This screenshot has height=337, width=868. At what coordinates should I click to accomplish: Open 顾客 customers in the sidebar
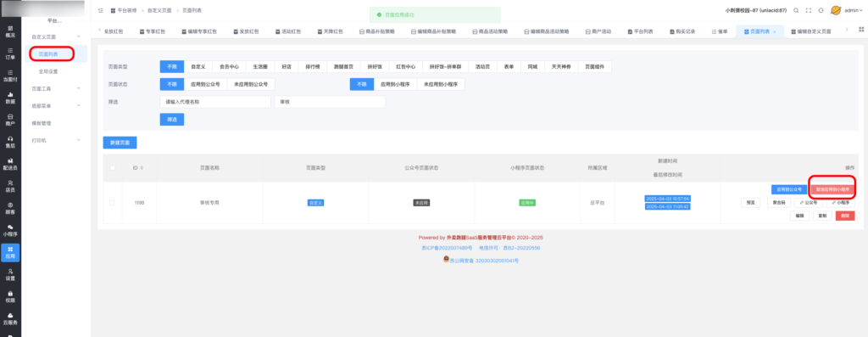pos(10,209)
